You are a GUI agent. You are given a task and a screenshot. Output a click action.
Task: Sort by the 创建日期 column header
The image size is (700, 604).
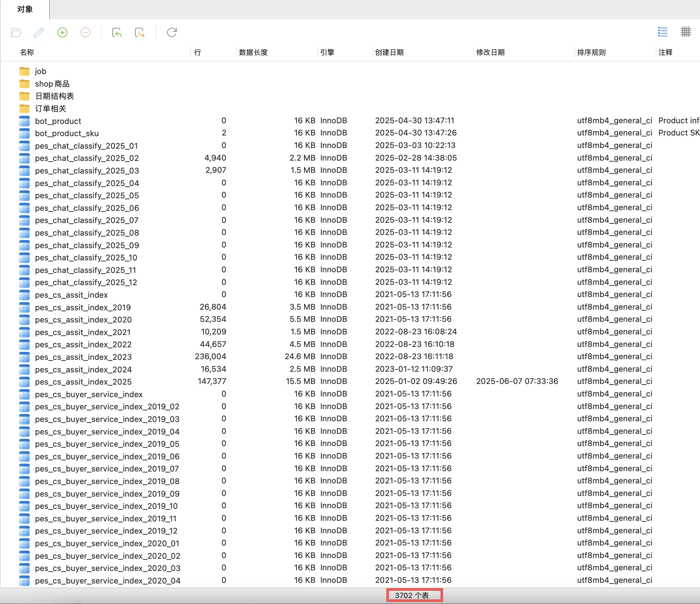389,53
